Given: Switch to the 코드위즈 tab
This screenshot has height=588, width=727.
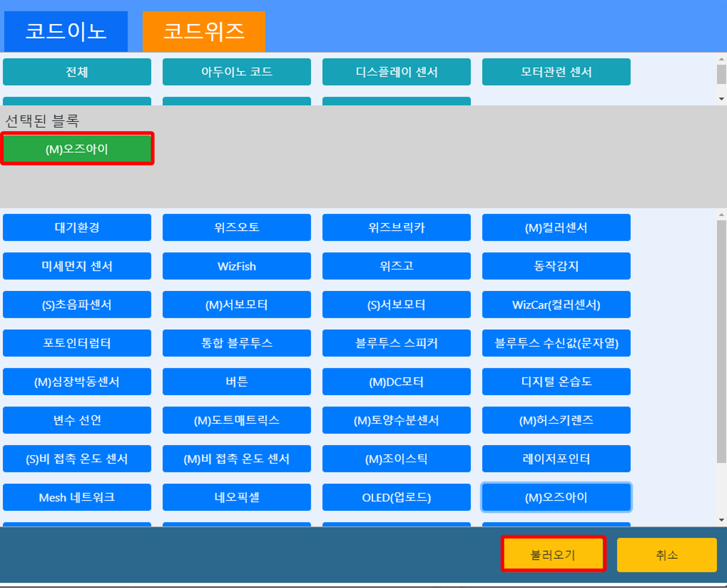Looking at the screenshot, I should coord(204,31).
